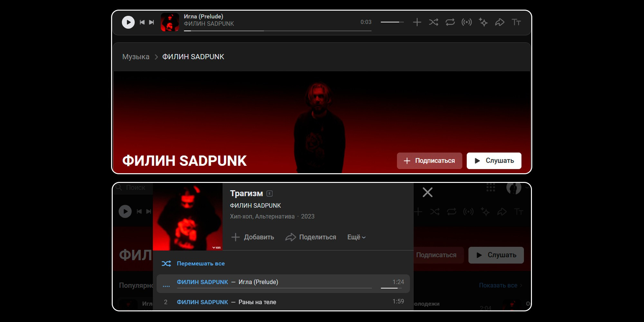Play the track with the play button
This screenshot has width=644, height=322.
[x=128, y=22]
